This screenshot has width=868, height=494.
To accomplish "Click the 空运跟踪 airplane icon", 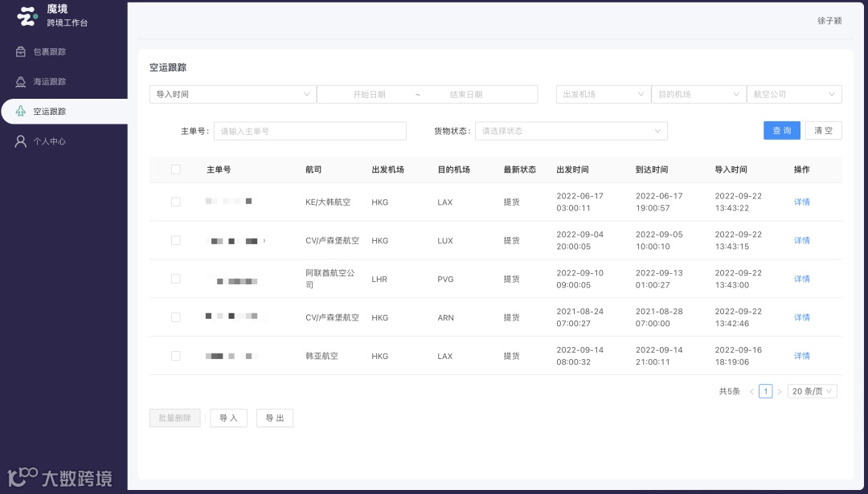I will [x=20, y=111].
